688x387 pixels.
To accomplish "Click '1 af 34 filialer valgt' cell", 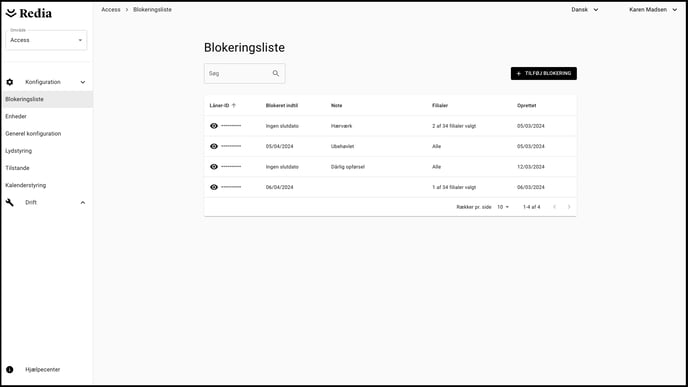I will pyautogui.click(x=454, y=187).
